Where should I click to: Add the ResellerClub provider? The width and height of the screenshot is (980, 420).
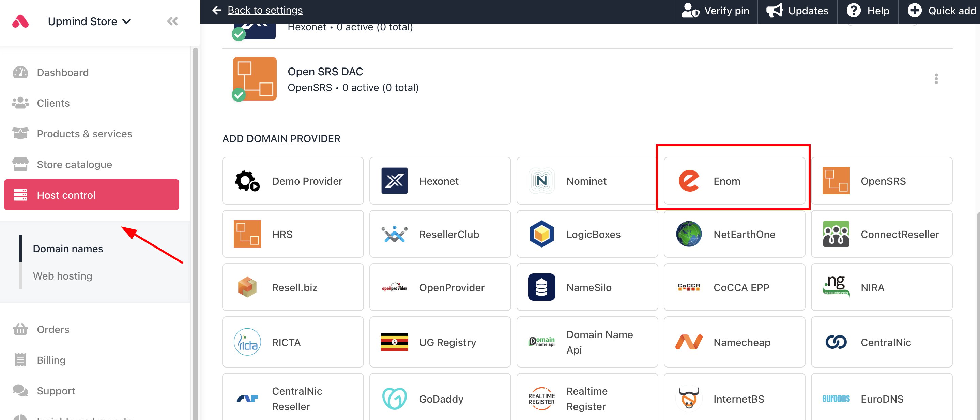pos(440,234)
